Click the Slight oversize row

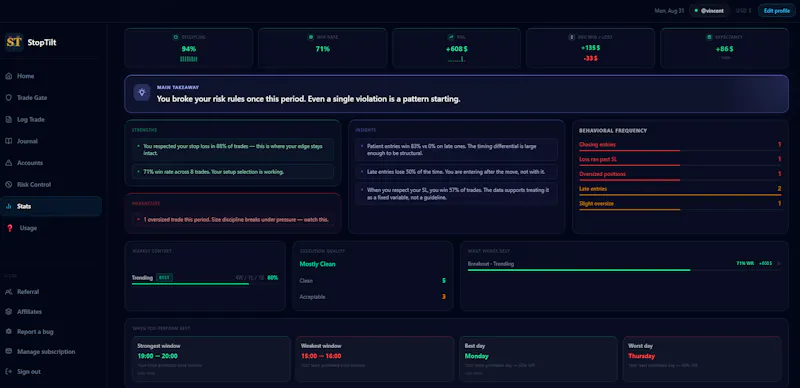coord(680,204)
